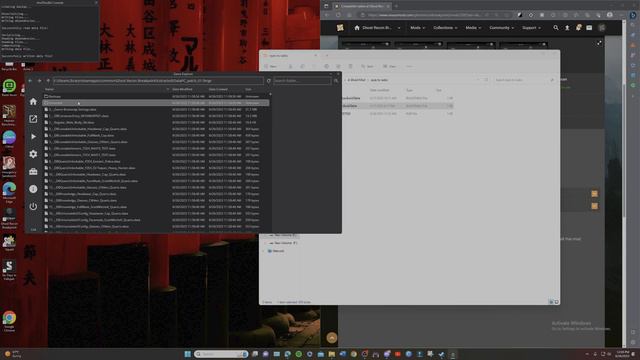Click the search field in File Explorer
Viewport: 640px width, 360px height.
point(524,80)
